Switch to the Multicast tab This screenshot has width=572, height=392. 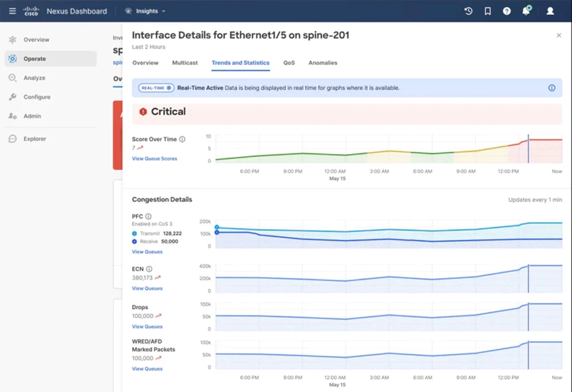(x=185, y=63)
